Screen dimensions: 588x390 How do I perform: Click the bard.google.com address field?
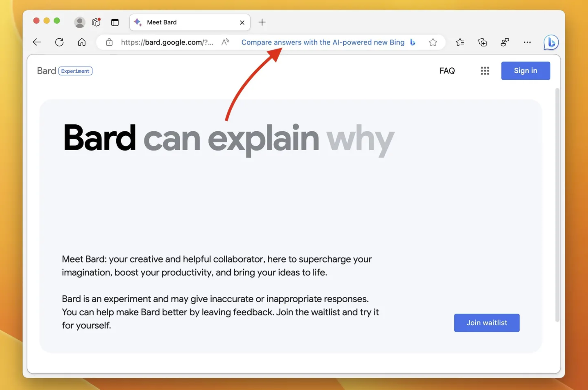pyautogui.click(x=167, y=42)
